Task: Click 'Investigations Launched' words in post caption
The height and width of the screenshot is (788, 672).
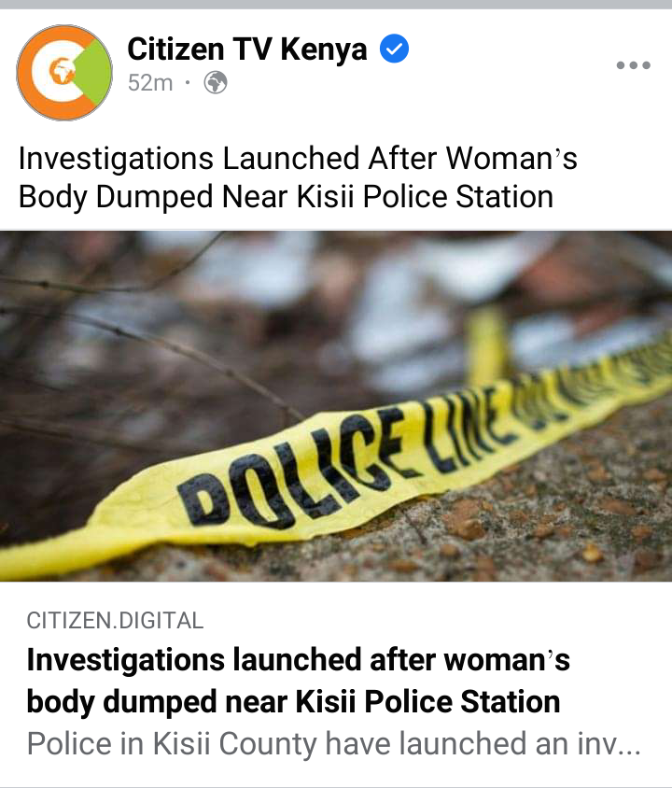Action: (189, 159)
